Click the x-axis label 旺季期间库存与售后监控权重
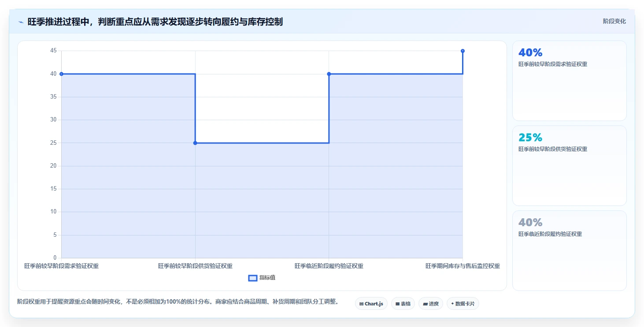 [x=463, y=266]
